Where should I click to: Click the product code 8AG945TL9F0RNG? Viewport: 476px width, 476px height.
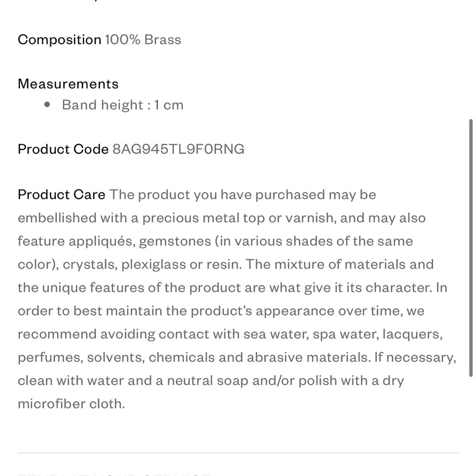coord(178,149)
